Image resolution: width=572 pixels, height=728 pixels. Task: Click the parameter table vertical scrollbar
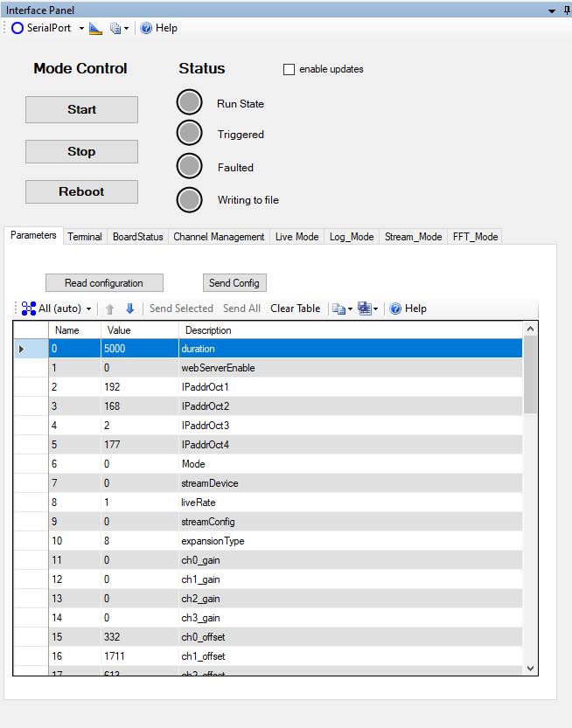pyautogui.click(x=529, y=376)
